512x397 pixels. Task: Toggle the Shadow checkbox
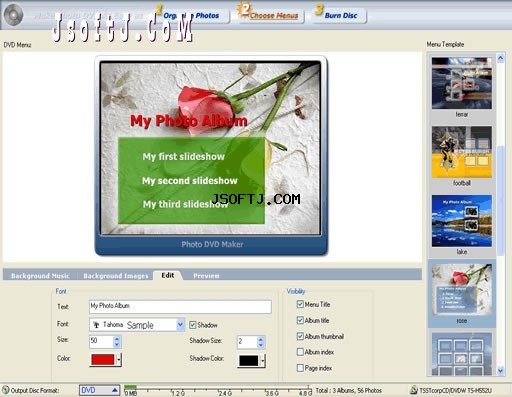pyautogui.click(x=193, y=325)
